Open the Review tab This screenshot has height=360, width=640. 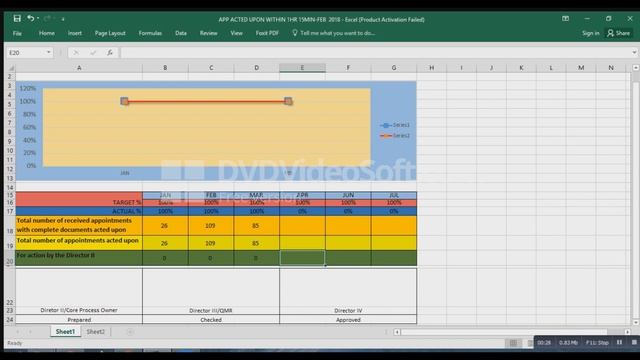pos(209,33)
